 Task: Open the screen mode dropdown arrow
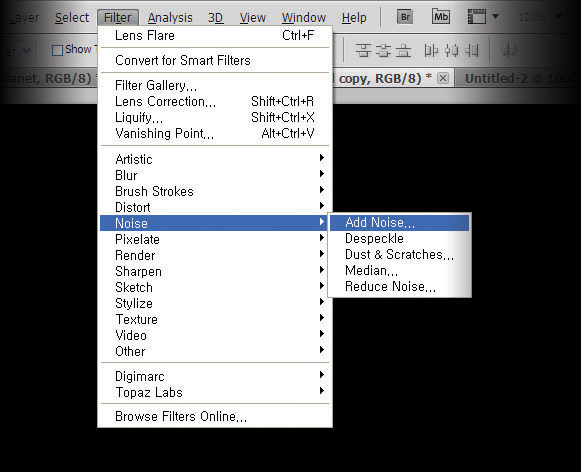[495, 17]
